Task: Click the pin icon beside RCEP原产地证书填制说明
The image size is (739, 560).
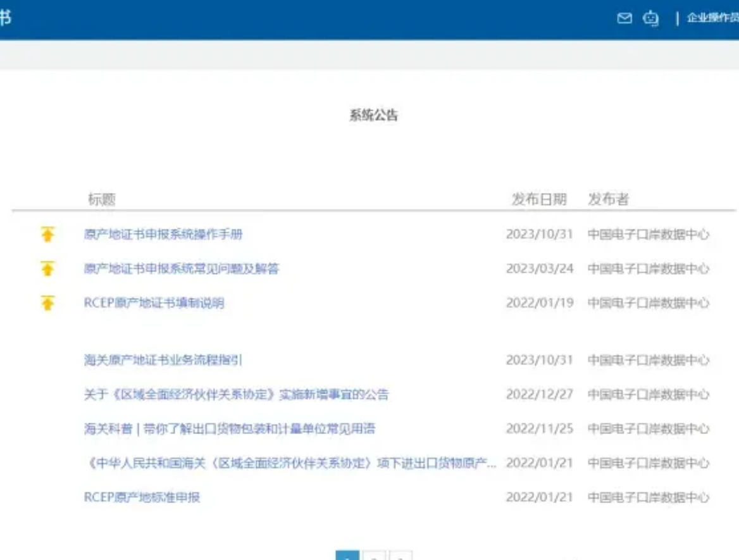Action: click(47, 302)
